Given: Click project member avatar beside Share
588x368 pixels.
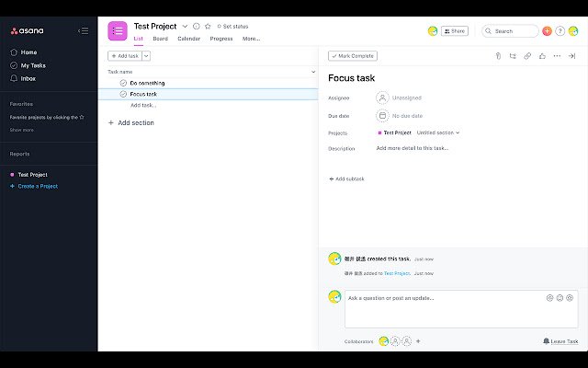Looking at the screenshot, I should (433, 31).
